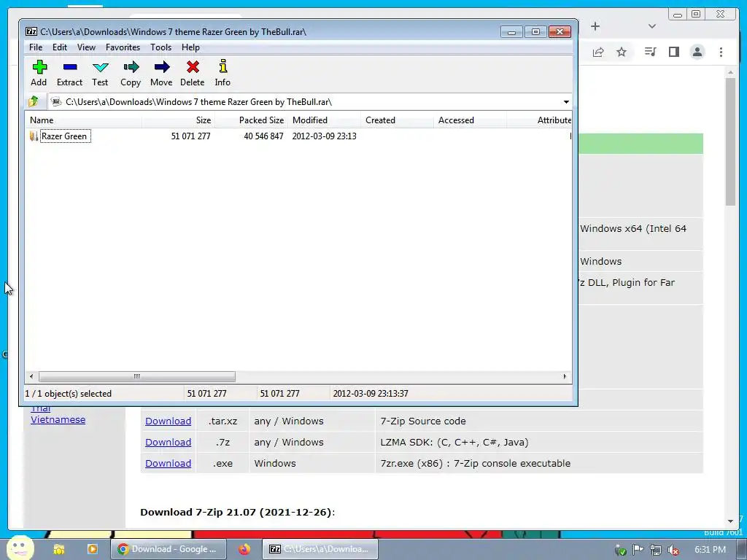This screenshot has height=560, width=747.
Task: Open Chrome media controls icon
Action: pyautogui.click(x=650, y=52)
